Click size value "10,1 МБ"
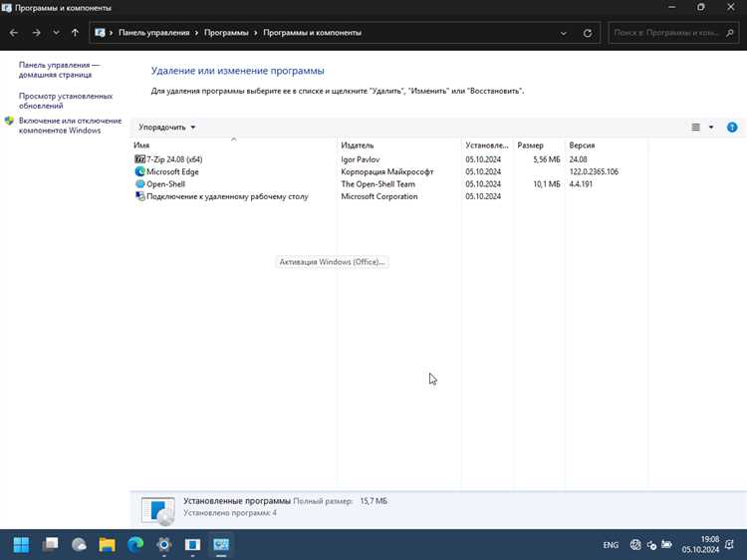747x560 pixels. click(547, 184)
